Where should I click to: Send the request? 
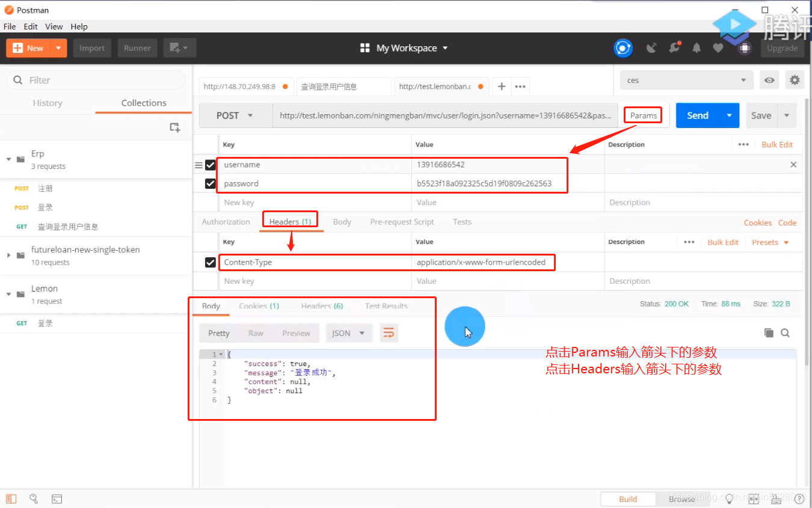pyautogui.click(x=698, y=115)
